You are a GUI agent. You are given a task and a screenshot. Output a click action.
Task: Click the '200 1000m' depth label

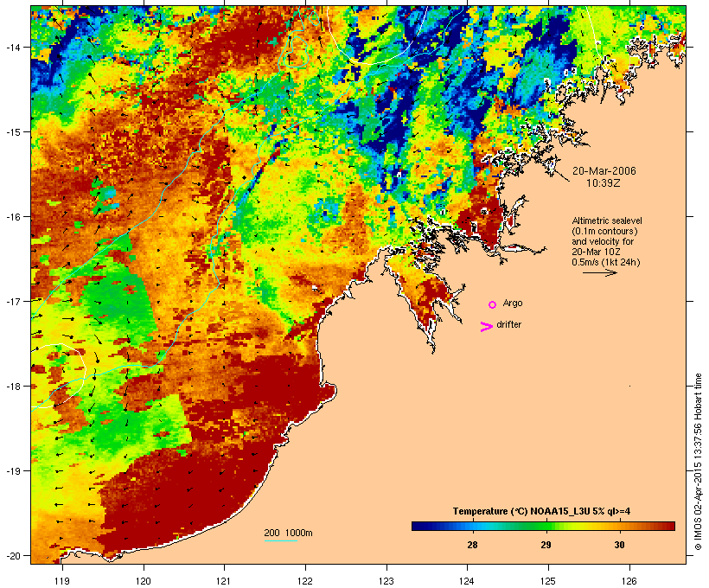[288, 533]
